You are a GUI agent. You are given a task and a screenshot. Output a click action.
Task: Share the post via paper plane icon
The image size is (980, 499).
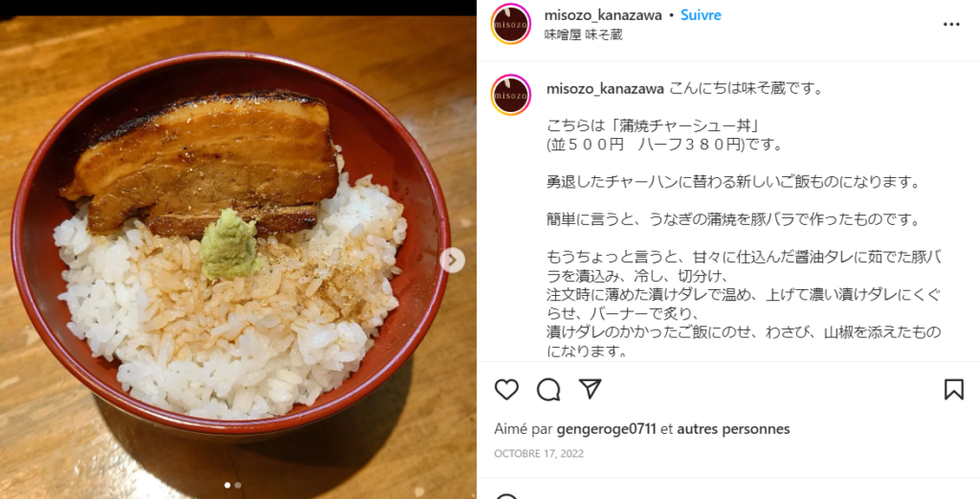(590, 389)
